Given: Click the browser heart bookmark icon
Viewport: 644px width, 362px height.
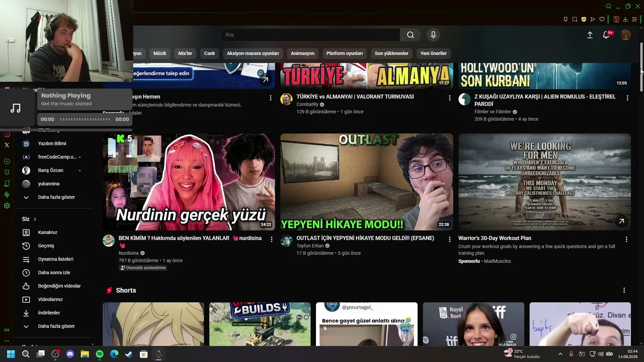Looking at the screenshot, I should pyautogui.click(x=602, y=20).
